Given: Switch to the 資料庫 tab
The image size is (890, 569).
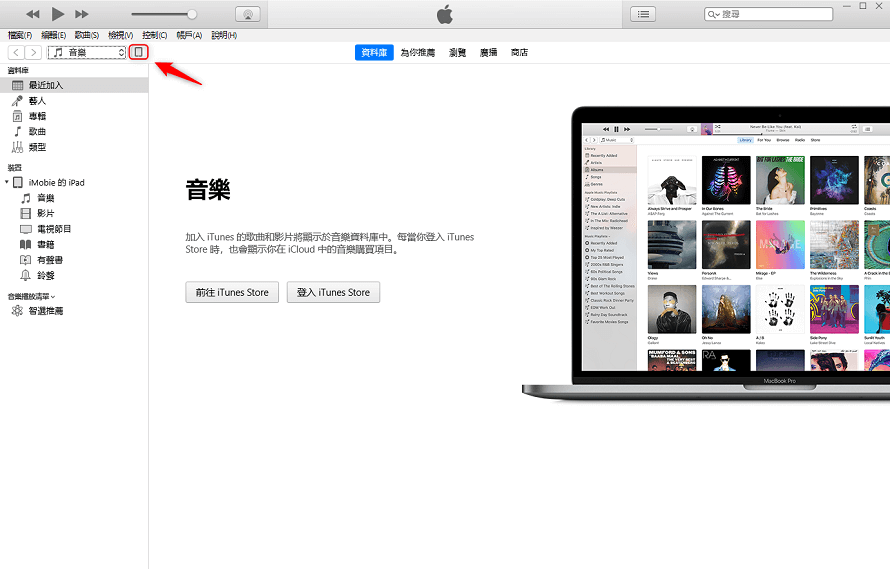Looking at the screenshot, I should click(x=374, y=52).
